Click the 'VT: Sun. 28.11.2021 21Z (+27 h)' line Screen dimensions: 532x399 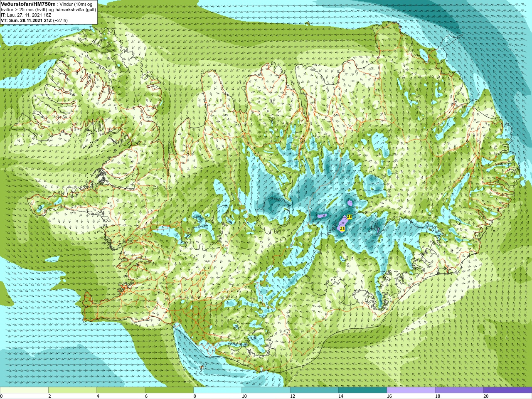click(x=34, y=20)
